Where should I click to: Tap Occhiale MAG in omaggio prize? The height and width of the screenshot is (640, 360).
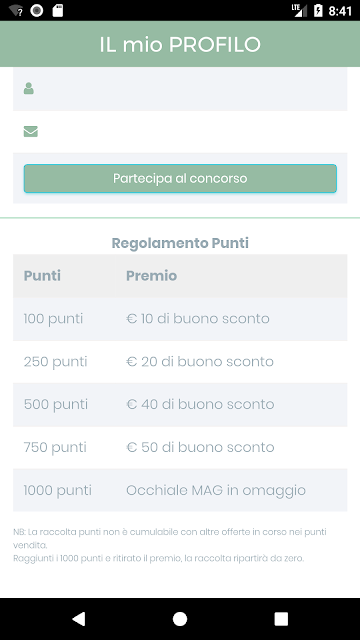coord(216,490)
